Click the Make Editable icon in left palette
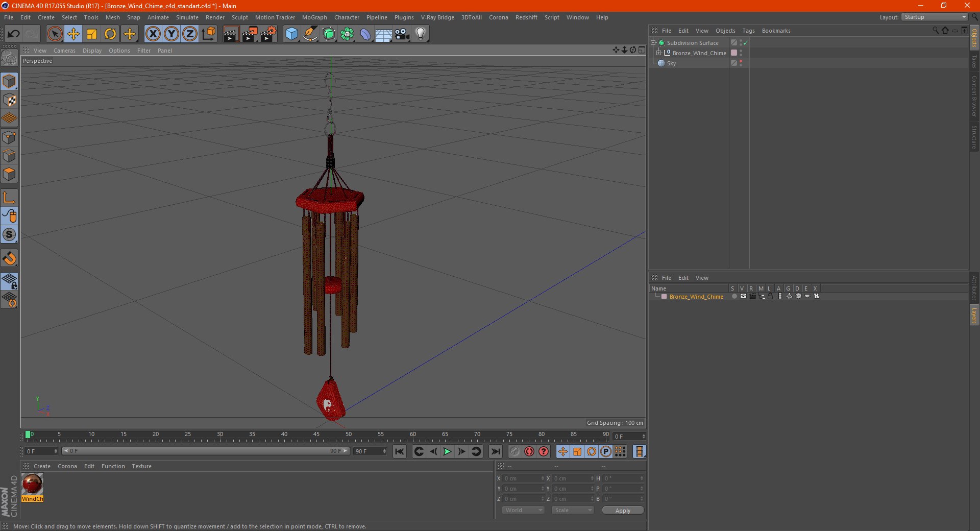Viewport: 980px width, 531px height. pos(9,58)
